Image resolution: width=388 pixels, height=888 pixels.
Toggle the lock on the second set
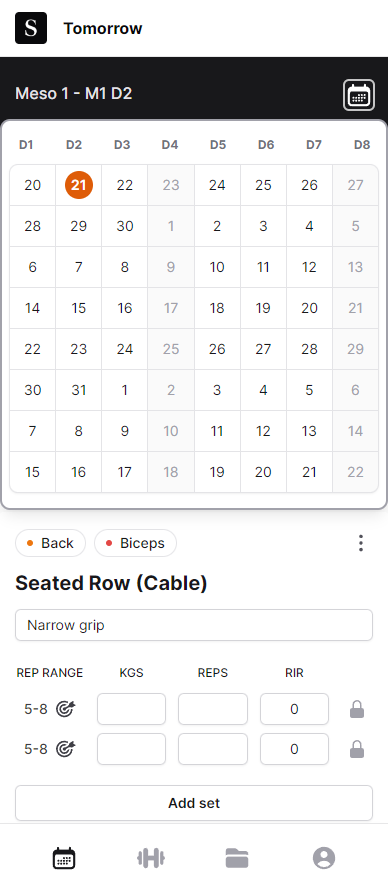tap(357, 750)
